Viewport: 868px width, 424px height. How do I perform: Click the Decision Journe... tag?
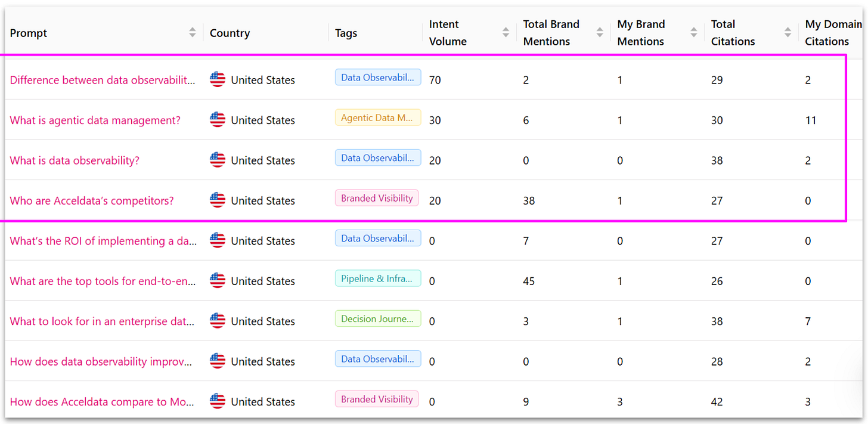click(x=378, y=318)
